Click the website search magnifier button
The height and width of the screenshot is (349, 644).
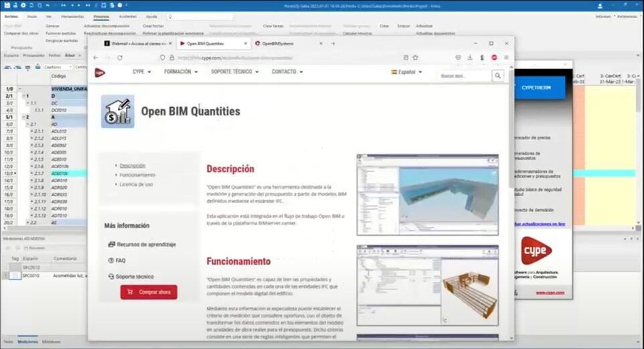click(497, 76)
